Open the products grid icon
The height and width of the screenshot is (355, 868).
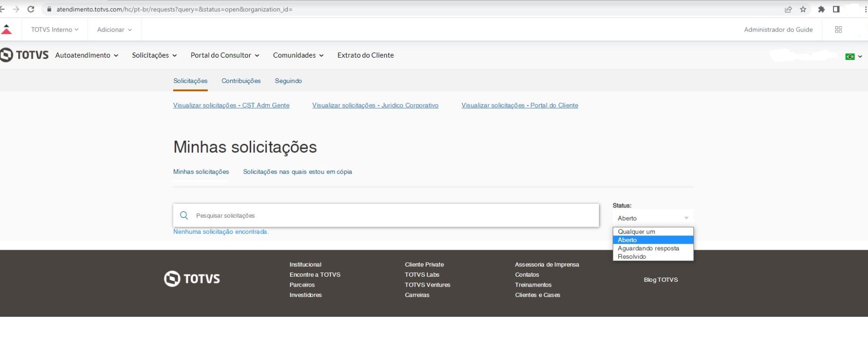coord(838,30)
